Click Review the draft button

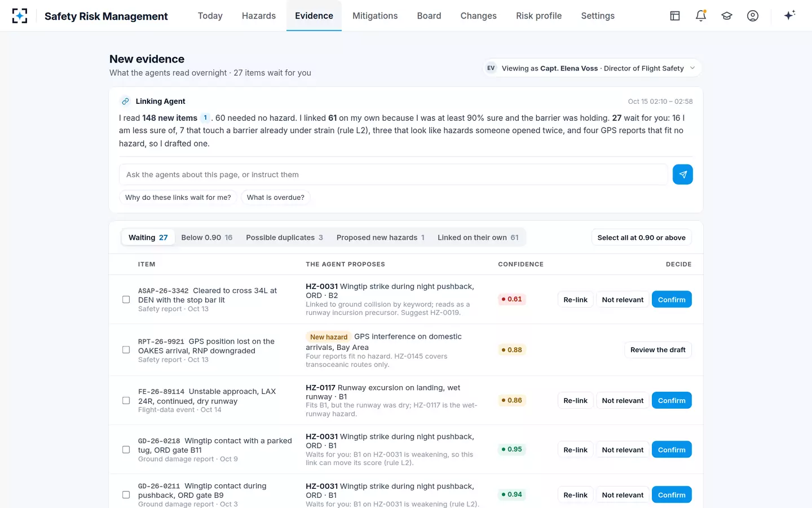(658, 350)
